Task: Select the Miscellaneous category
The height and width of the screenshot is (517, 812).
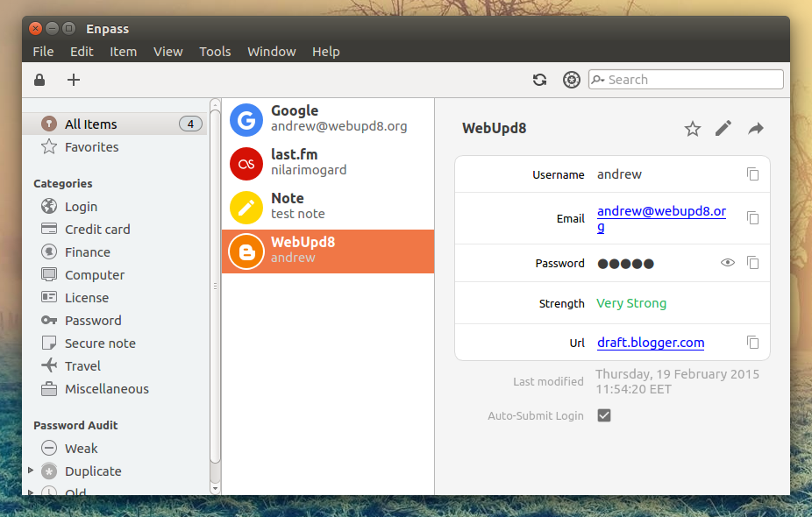Action: pyautogui.click(x=95, y=389)
